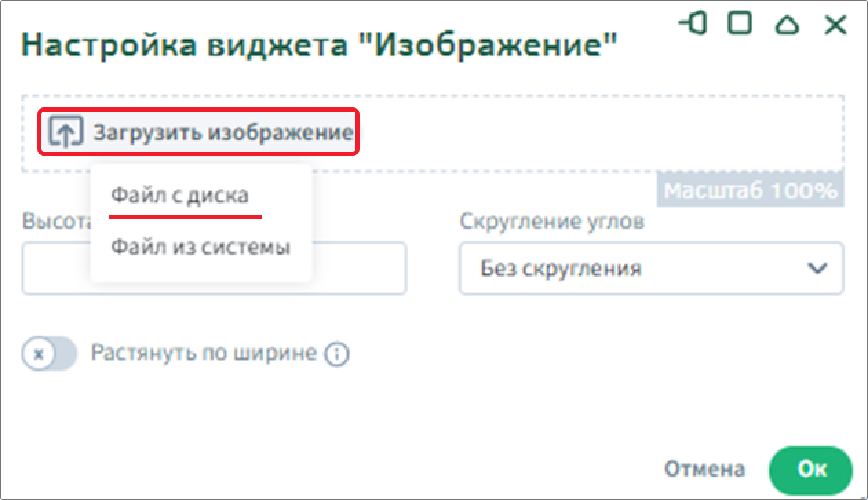Choose the Файл из системы menu item
Viewport: 868px width, 500px height.
click(x=200, y=247)
